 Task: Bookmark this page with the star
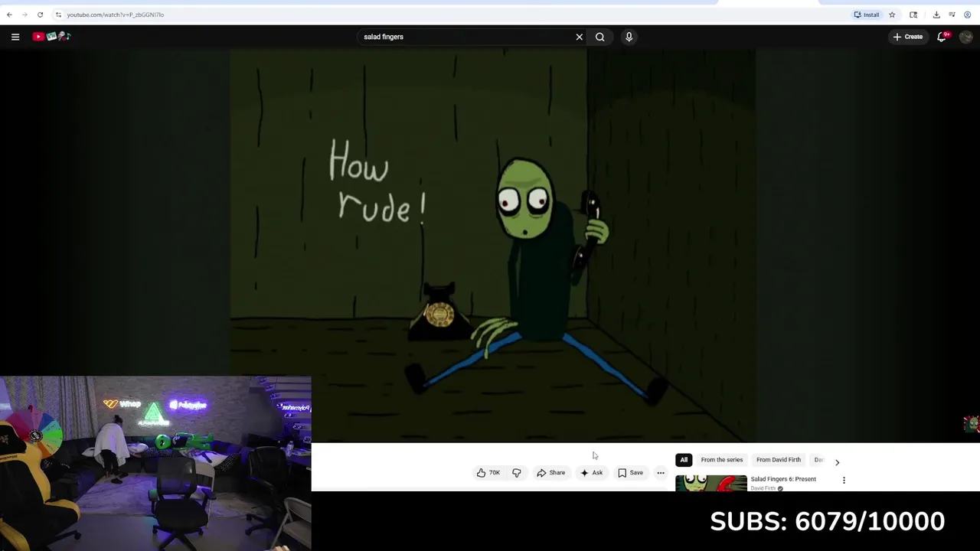click(892, 15)
